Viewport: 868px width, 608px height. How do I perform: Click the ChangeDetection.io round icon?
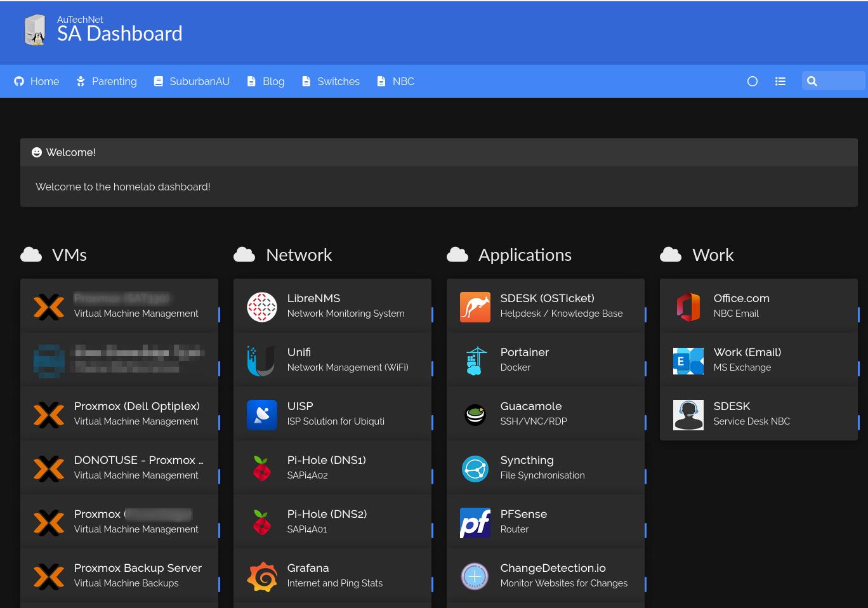click(x=475, y=577)
